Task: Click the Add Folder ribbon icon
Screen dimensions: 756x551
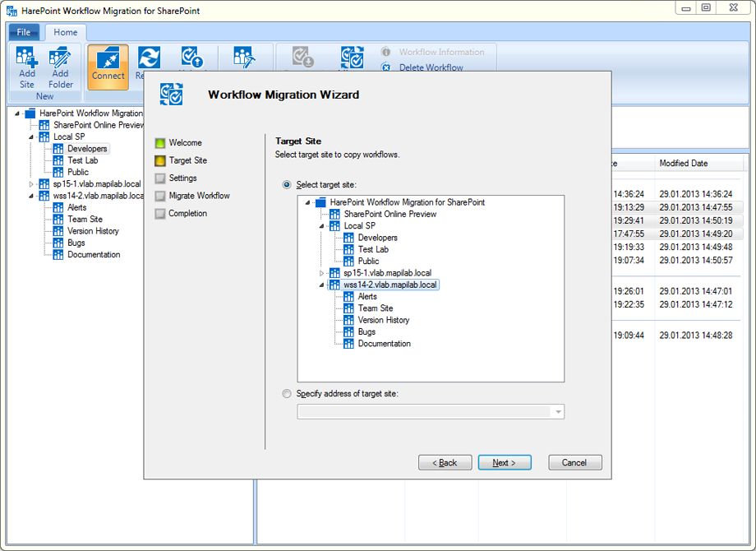Action: [x=60, y=58]
